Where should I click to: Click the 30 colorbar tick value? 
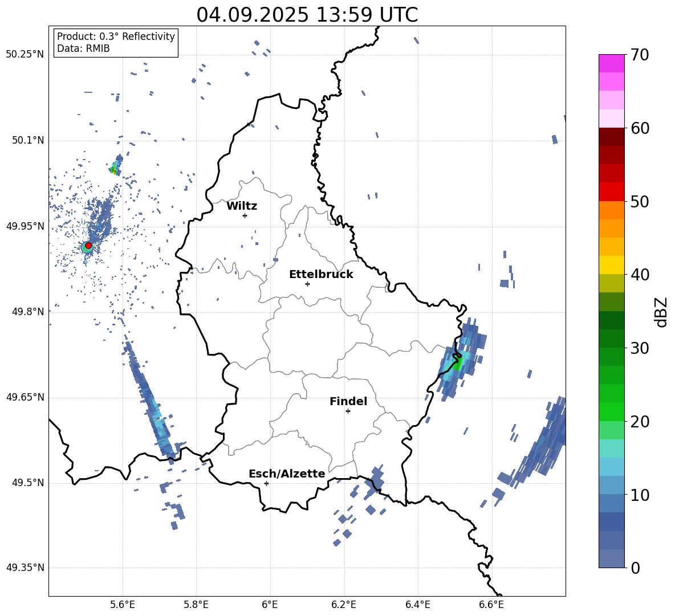(640, 348)
